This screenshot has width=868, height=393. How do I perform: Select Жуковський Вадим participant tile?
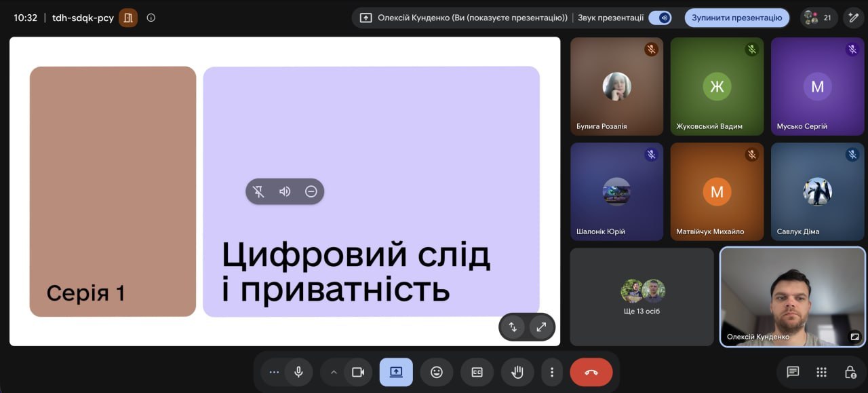[717, 86]
